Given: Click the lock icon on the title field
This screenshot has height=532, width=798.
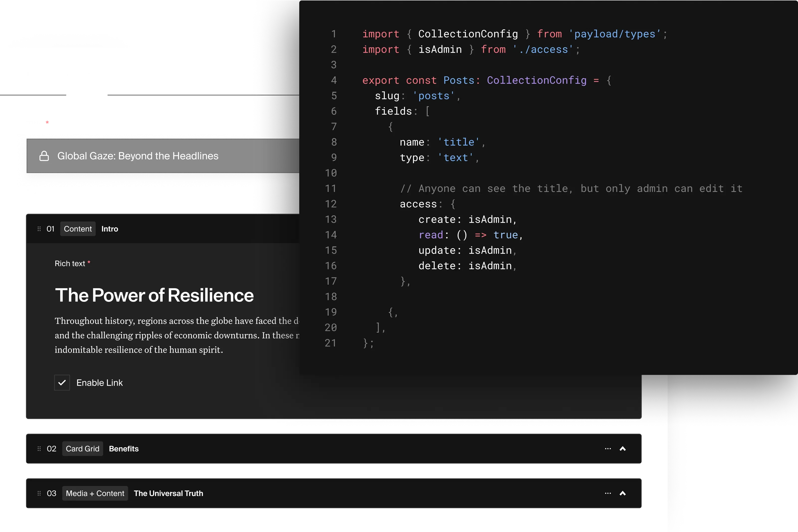Looking at the screenshot, I should [x=45, y=156].
